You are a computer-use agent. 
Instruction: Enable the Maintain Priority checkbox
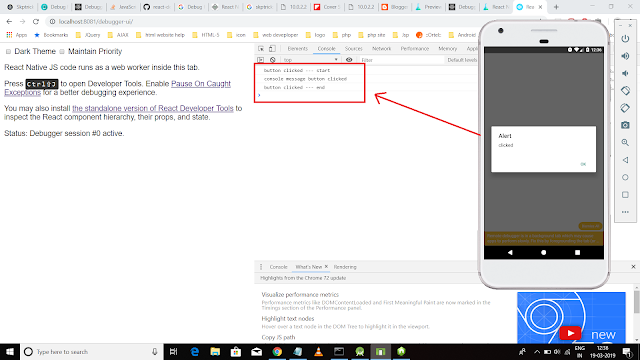coord(62,51)
